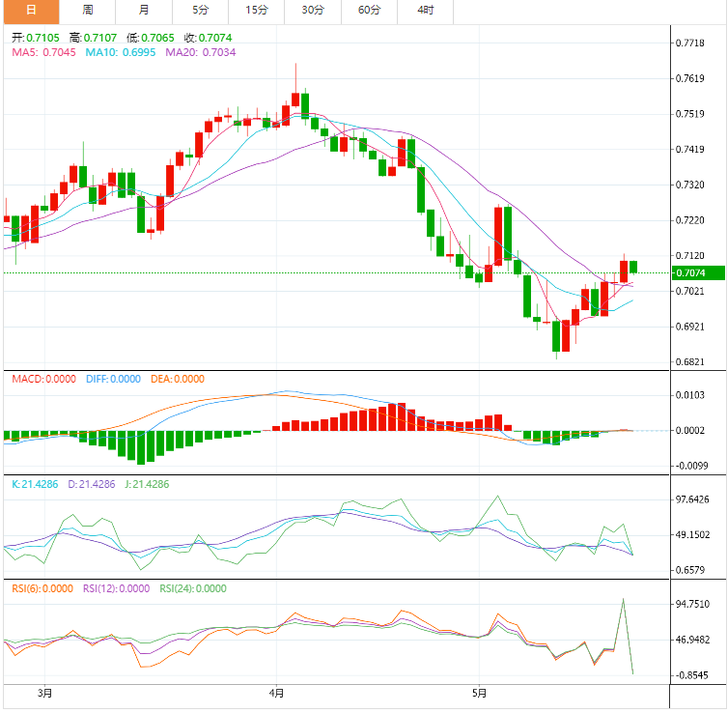This screenshot has height=713, width=728.
Task: Click the 0.7021 price axis value
Action: pyautogui.click(x=690, y=291)
